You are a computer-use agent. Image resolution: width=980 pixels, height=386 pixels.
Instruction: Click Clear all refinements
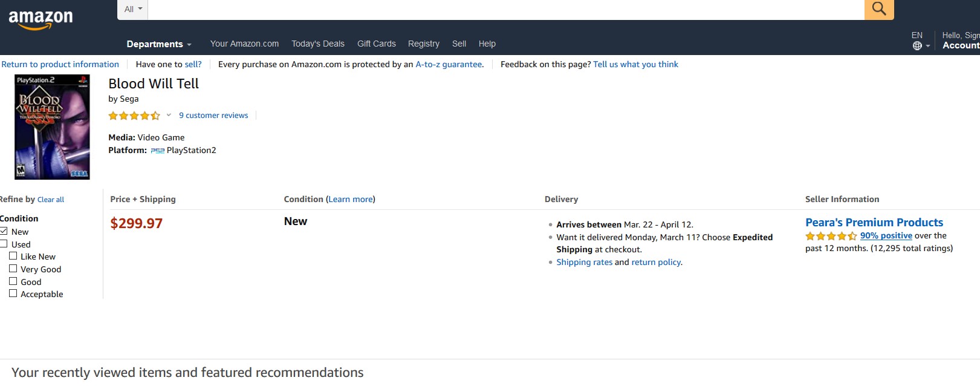(x=51, y=200)
